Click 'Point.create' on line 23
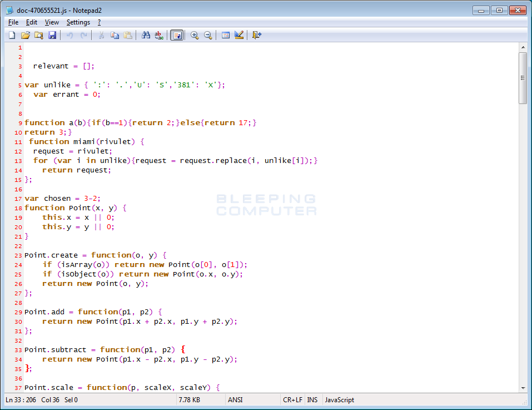This screenshot has height=410, width=532. 51,255
